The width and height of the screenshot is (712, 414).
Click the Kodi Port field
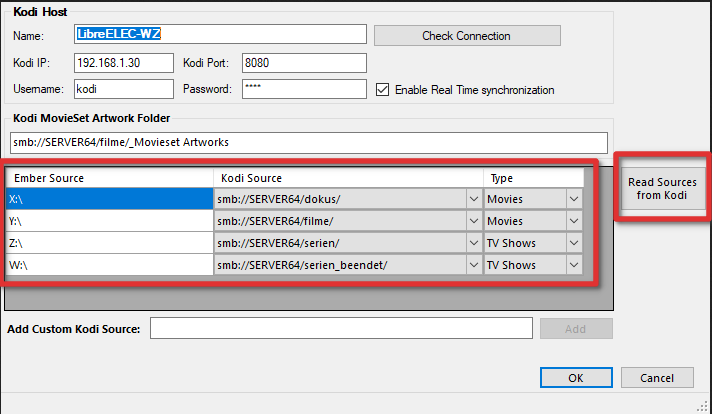304,63
